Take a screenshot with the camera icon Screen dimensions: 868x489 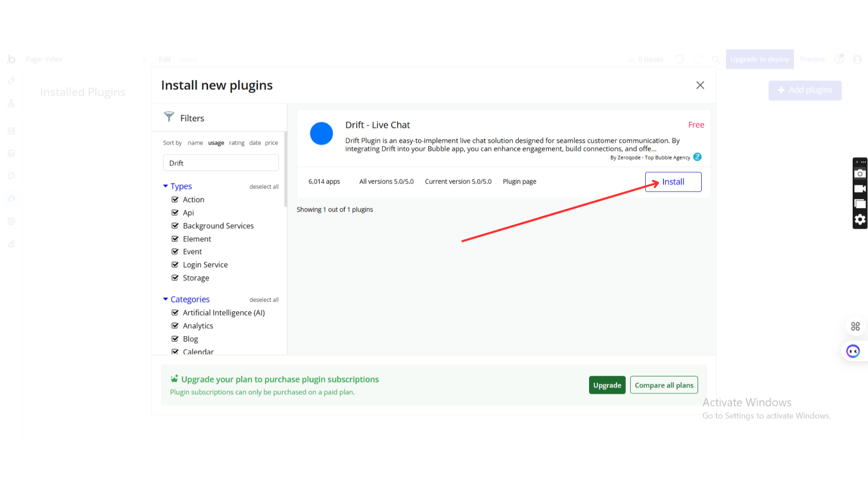tap(860, 174)
